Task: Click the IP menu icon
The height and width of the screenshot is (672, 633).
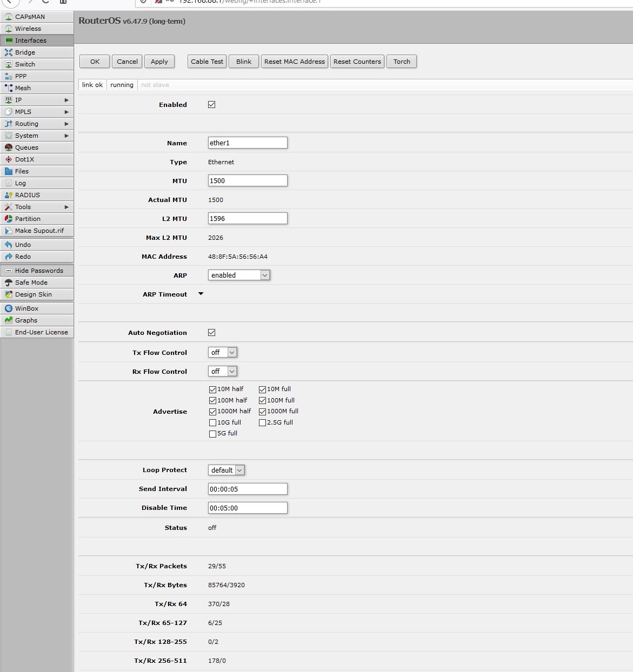Action: tap(9, 100)
